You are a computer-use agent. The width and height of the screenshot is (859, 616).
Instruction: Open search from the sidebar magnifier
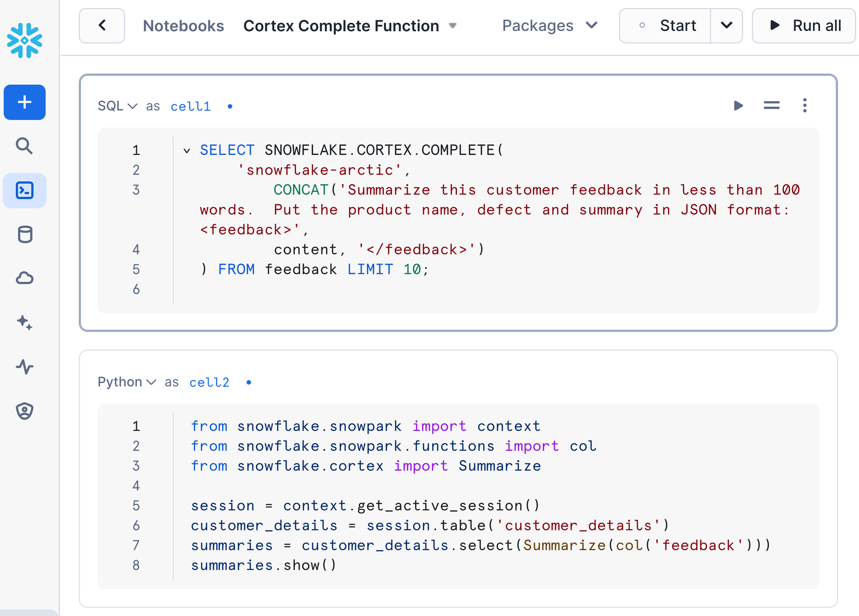[25, 146]
